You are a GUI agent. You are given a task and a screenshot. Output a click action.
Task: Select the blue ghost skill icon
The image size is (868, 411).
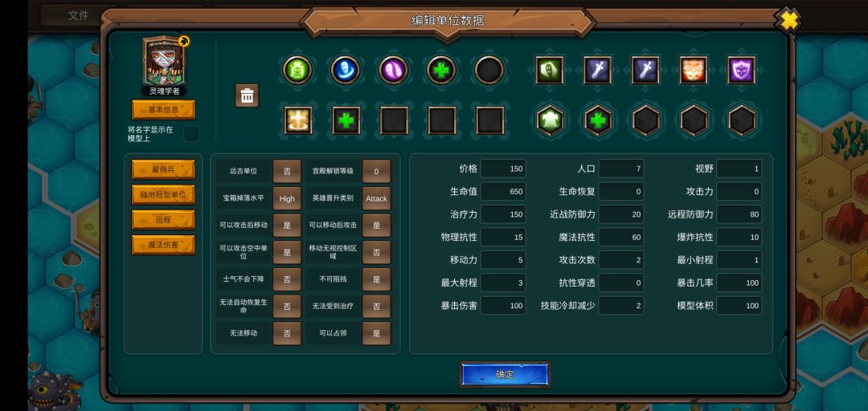(x=346, y=71)
